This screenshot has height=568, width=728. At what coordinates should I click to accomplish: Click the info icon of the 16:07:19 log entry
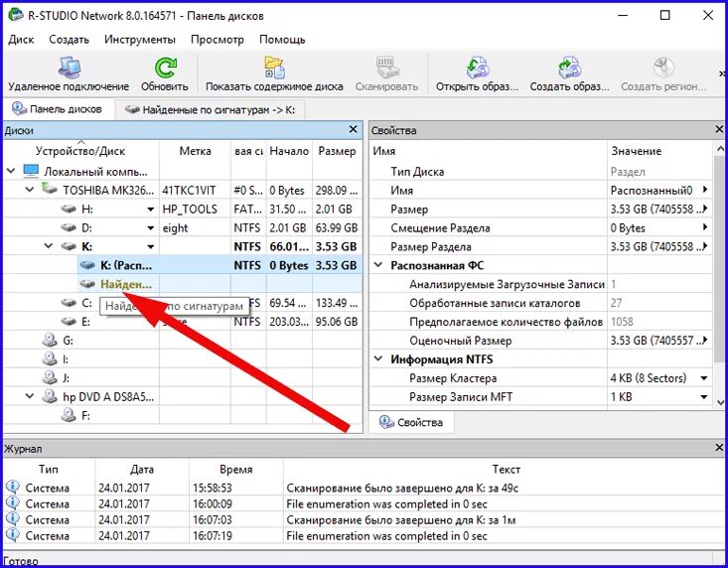tap(13, 535)
